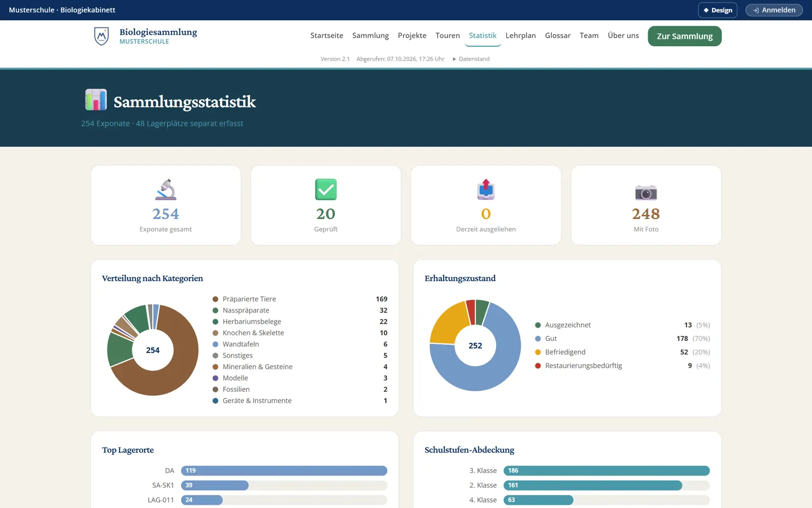The height and width of the screenshot is (508, 812).
Task: Open the Biologiesammlung Musterschule home link
Action: [x=146, y=36]
